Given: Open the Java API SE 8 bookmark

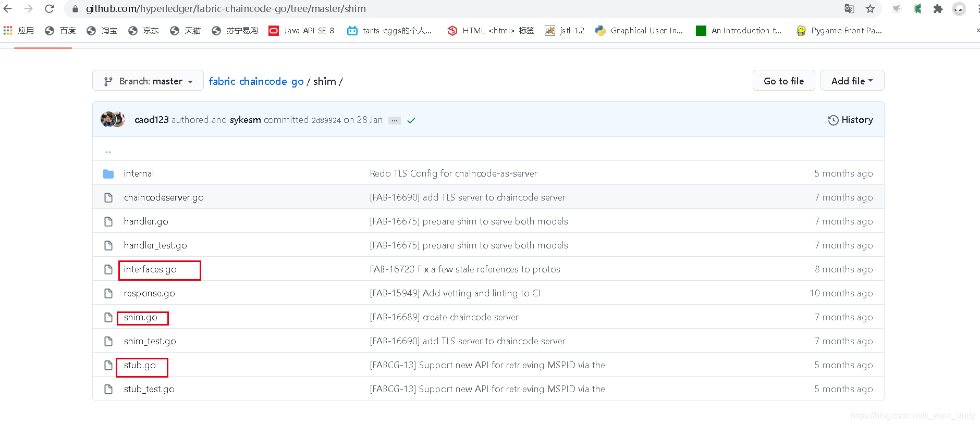Looking at the screenshot, I should [301, 31].
